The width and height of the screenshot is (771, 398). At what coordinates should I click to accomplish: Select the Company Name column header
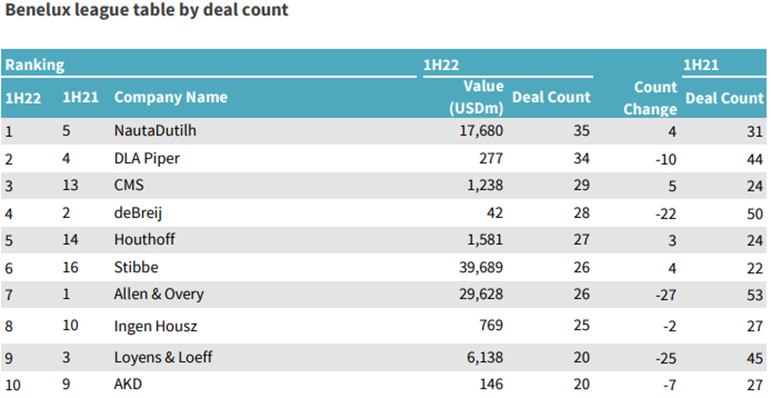point(171,97)
